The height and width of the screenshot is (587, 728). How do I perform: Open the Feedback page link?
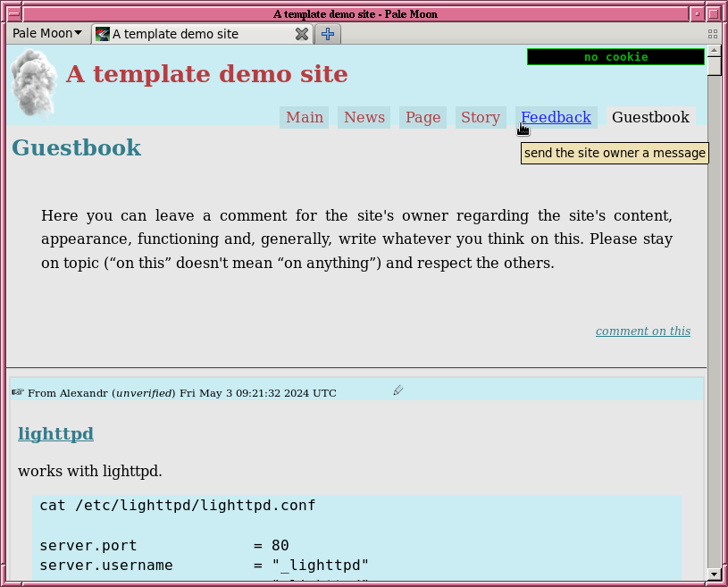[x=556, y=117]
